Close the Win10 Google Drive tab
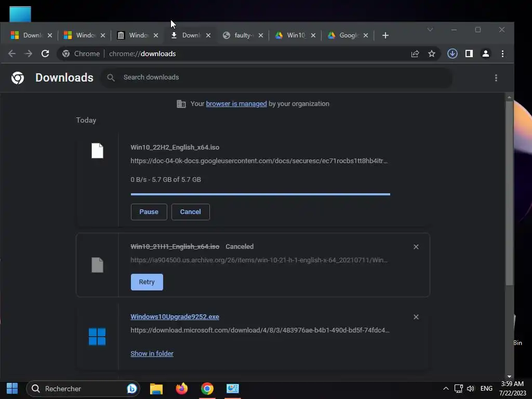This screenshot has height=399, width=532. (313, 35)
